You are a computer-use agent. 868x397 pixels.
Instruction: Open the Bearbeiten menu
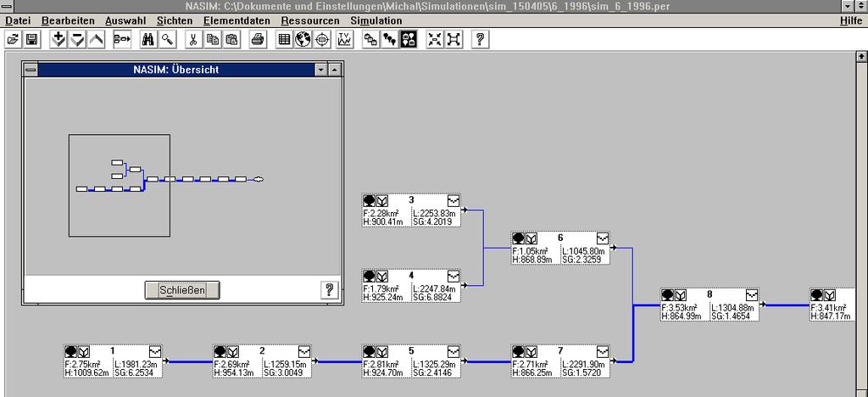pyautogui.click(x=68, y=20)
